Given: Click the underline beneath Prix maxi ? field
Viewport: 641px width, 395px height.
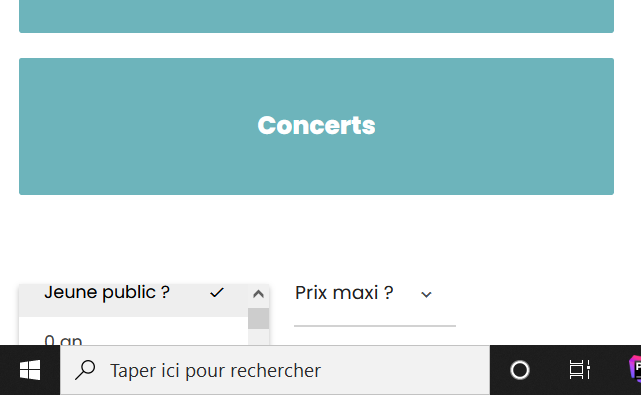Looking at the screenshot, I should point(375,326).
